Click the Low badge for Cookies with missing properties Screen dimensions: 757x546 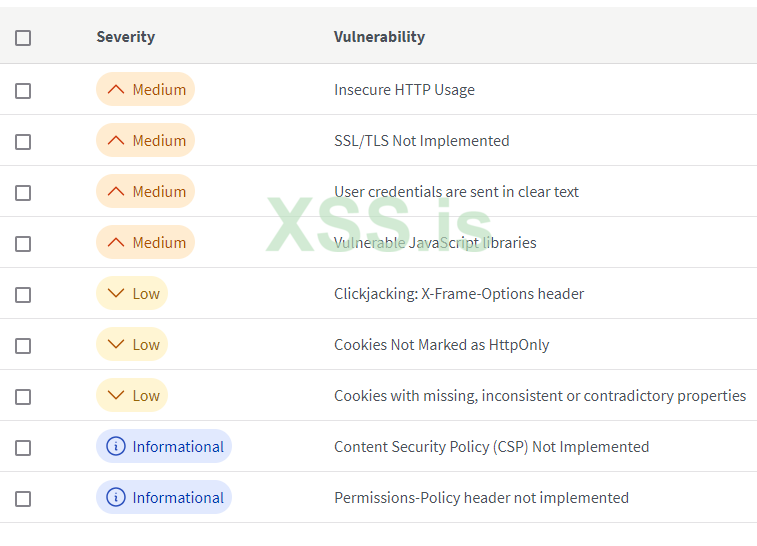point(132,396)
